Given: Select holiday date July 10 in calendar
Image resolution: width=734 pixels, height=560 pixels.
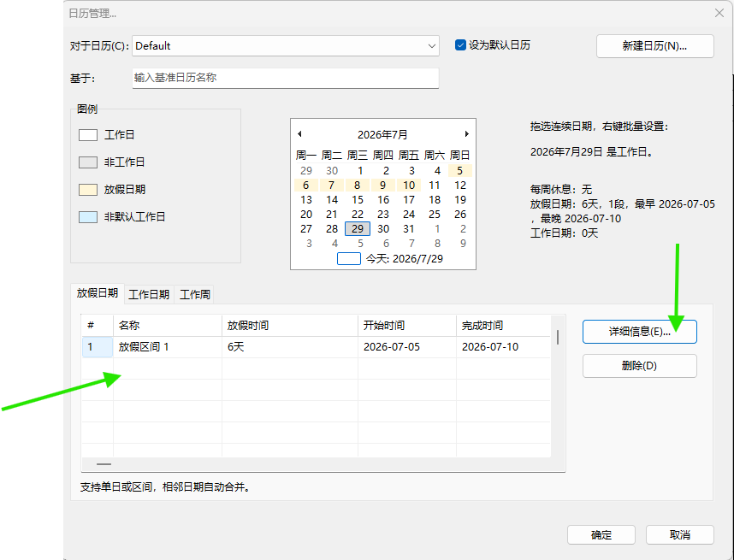Looking at the screenshot, I should coord(409,186).
